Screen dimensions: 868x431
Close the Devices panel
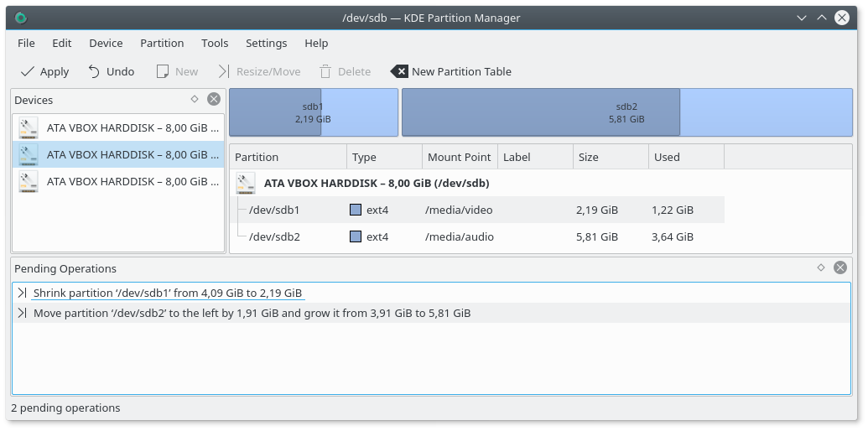pyautogui.click(x=214, y=99)
